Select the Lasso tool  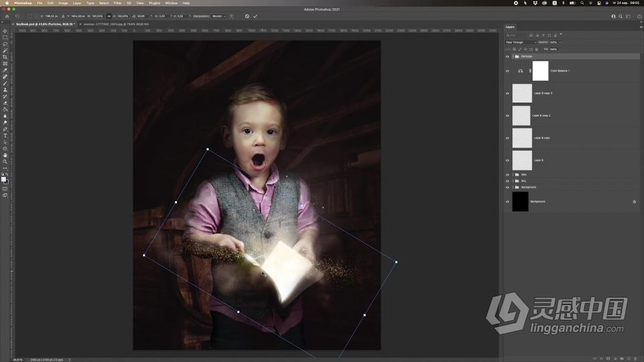pyautogui.click(x=5, y=44)
